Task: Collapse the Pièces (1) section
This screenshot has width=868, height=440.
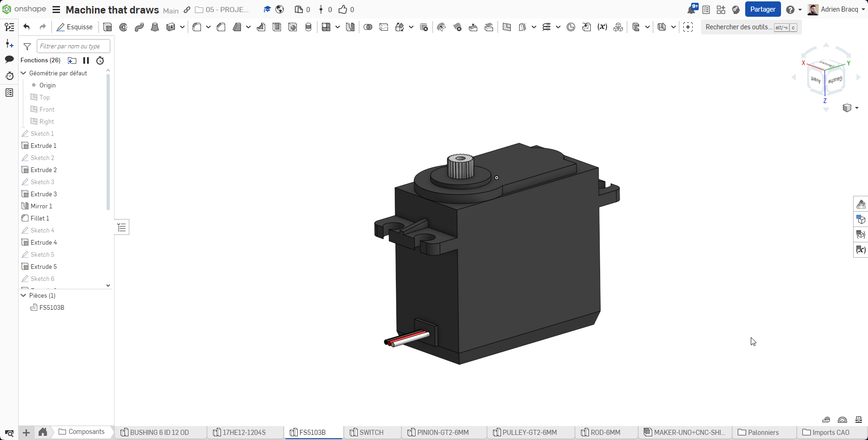Action: coord(24,295)
